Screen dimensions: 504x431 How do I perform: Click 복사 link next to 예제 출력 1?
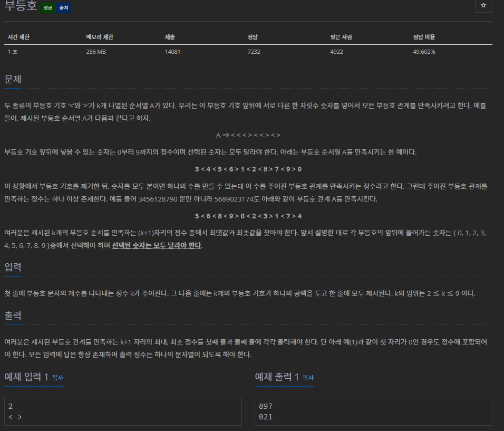pyautogui.click(x=308, y=378)
